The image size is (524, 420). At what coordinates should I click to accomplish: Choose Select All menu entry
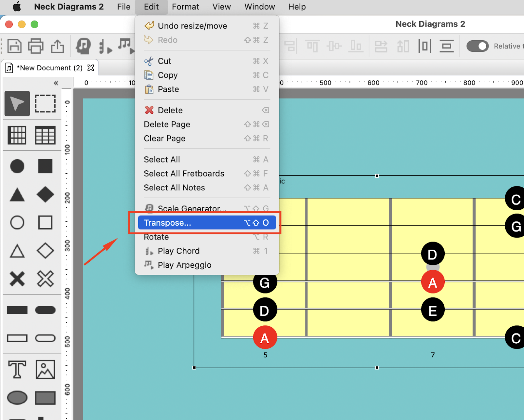pos(207,159)
